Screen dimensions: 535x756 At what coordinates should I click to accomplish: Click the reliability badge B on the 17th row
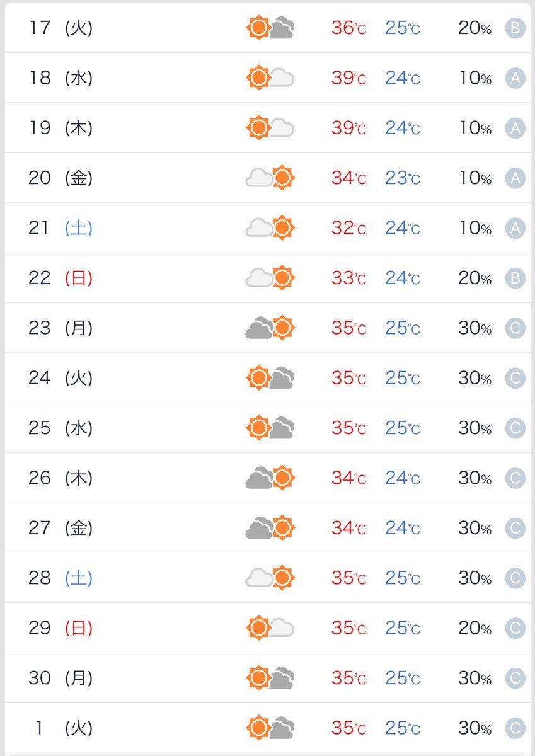(515, 28)
